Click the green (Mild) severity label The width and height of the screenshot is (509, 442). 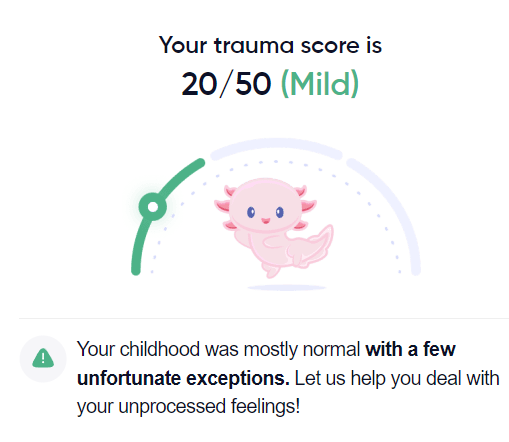click(320, 84)
